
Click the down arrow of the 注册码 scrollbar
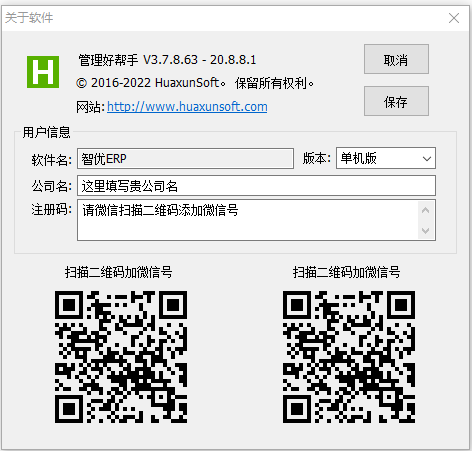(x=426, y=230)
